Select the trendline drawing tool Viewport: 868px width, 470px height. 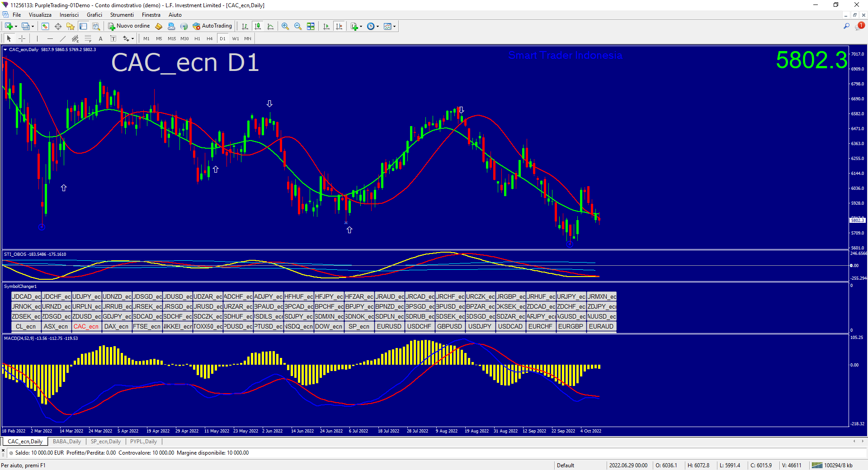pyautogui.click(x=63, y=39)
